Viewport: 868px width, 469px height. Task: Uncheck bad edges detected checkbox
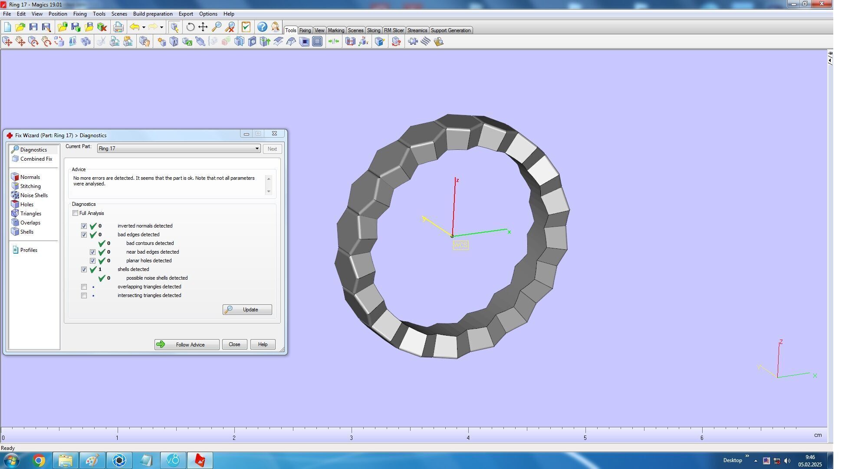(x=84, y=234)
